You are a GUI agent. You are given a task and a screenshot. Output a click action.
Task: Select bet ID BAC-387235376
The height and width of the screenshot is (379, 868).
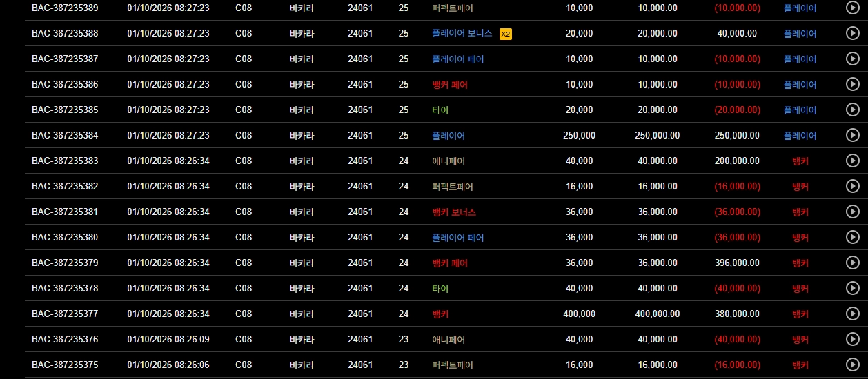pyautogui.click(x=65, y=340)
